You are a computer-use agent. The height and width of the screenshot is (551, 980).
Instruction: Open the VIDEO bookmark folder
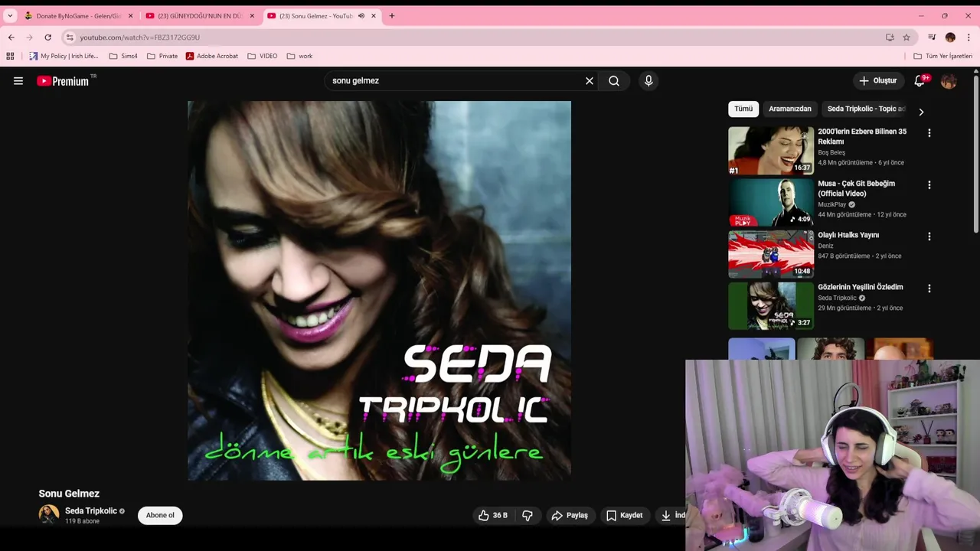[263, 56]
